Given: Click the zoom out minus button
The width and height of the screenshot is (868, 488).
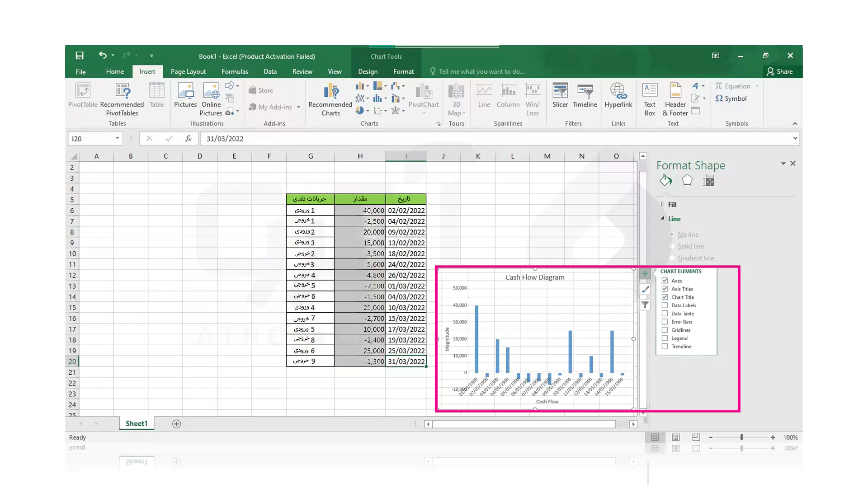Looking at the screenshot, I should coord(711,437).
